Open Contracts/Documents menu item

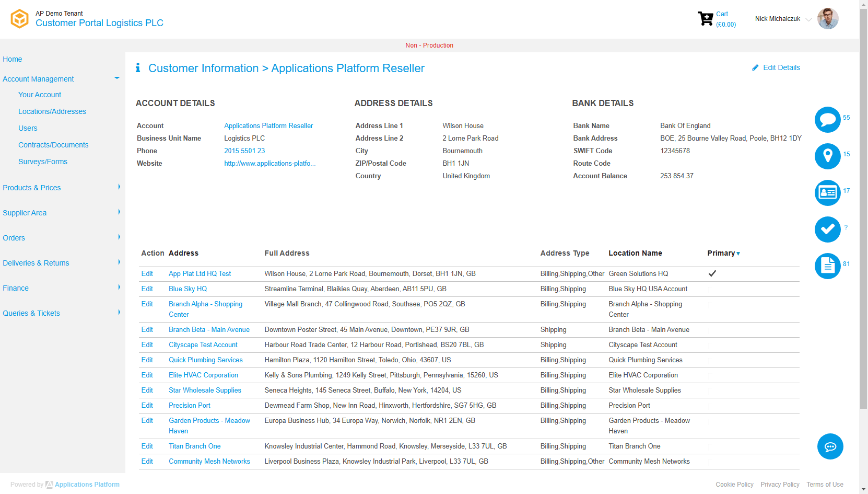pyautogui.click(x=53, y=145)
